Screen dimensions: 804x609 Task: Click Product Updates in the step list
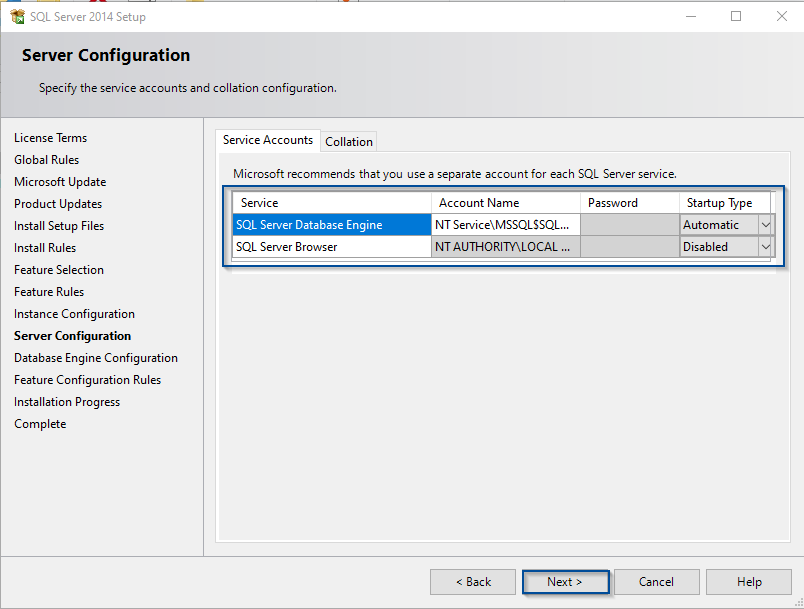58,204
